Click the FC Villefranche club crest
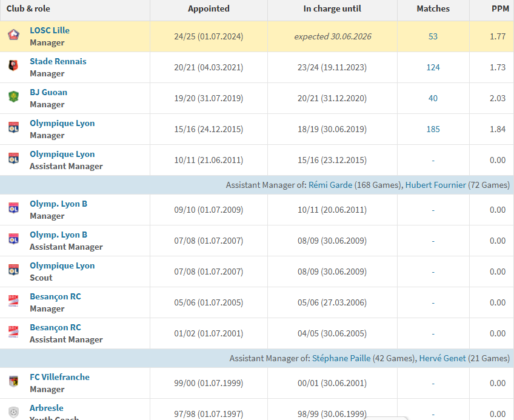 pos(13,381)
